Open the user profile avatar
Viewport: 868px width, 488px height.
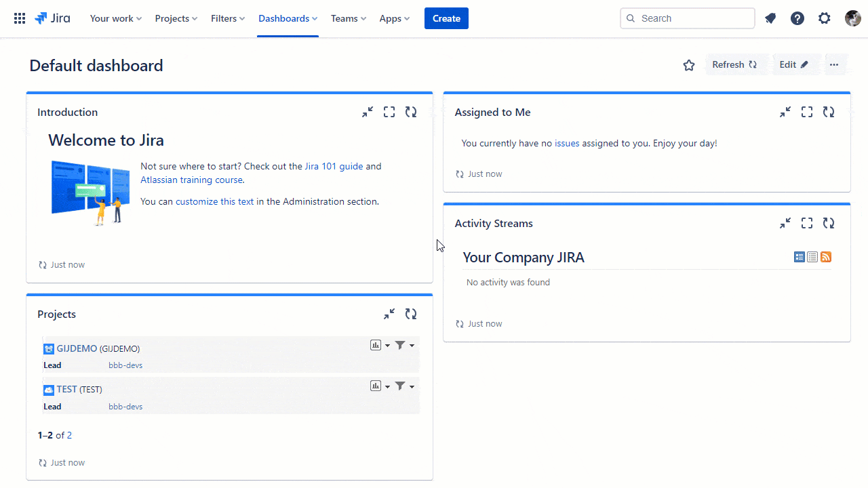pos(853,18)
